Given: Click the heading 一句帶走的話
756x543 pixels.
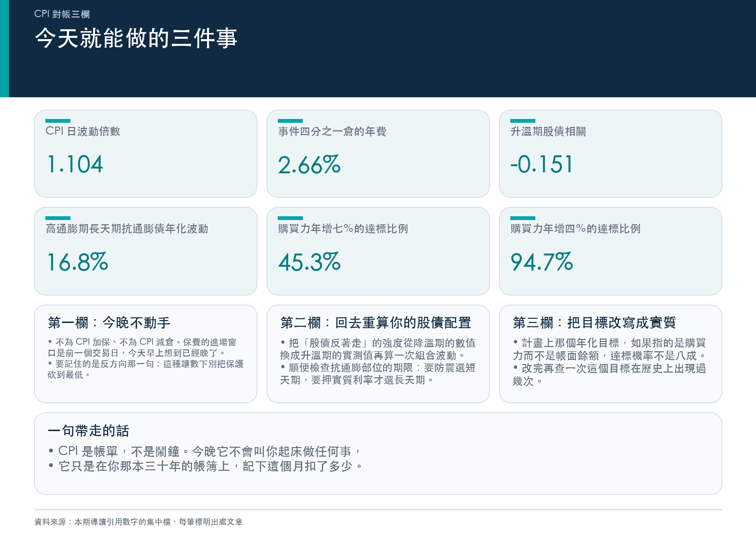Looking at the screenshot, I should point(88,431).
